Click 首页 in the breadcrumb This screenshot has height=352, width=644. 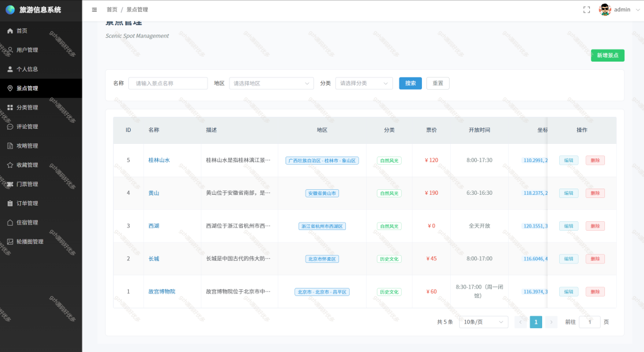112,9
